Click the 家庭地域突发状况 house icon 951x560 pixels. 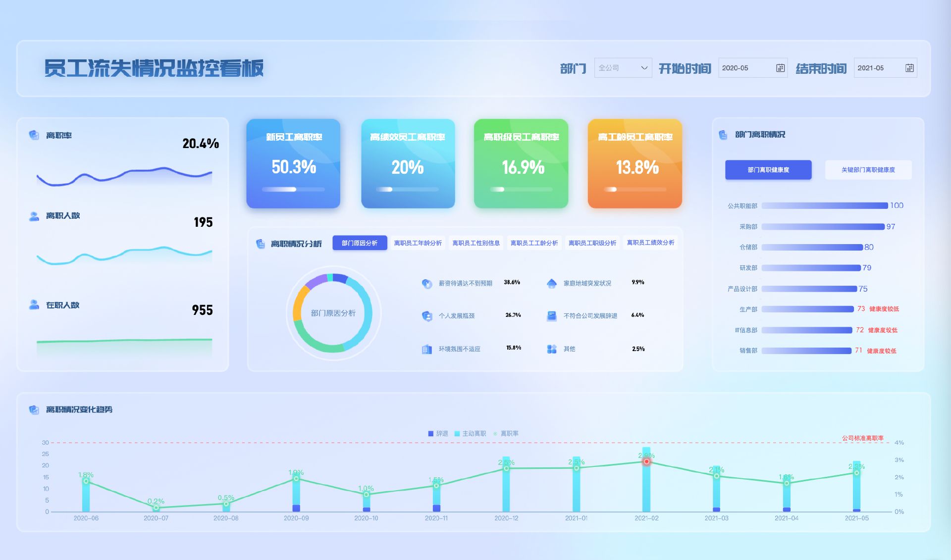[x=551, y=283]
